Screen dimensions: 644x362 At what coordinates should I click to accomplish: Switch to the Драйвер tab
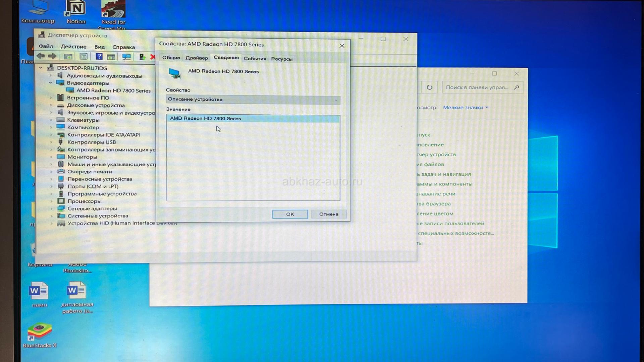(x=197, y=58)
